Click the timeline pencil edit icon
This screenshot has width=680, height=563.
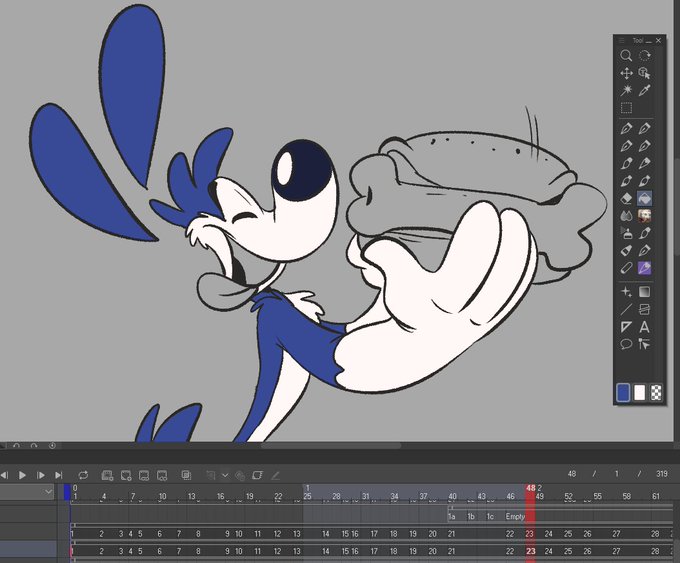click(275, 475)
